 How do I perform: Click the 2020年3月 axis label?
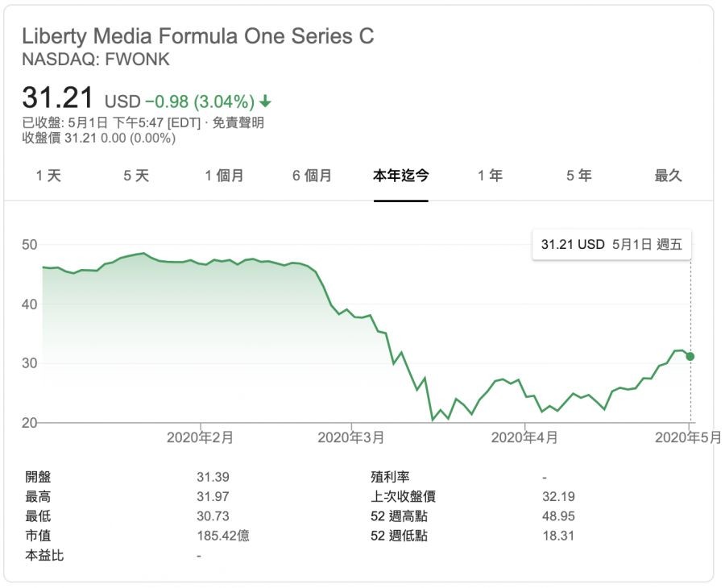point(351,437)
